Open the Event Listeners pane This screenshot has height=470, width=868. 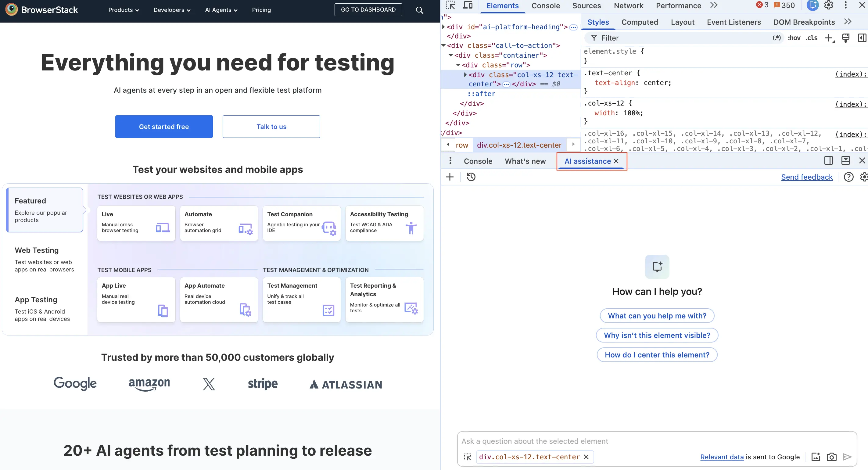[x=733, y=22]
